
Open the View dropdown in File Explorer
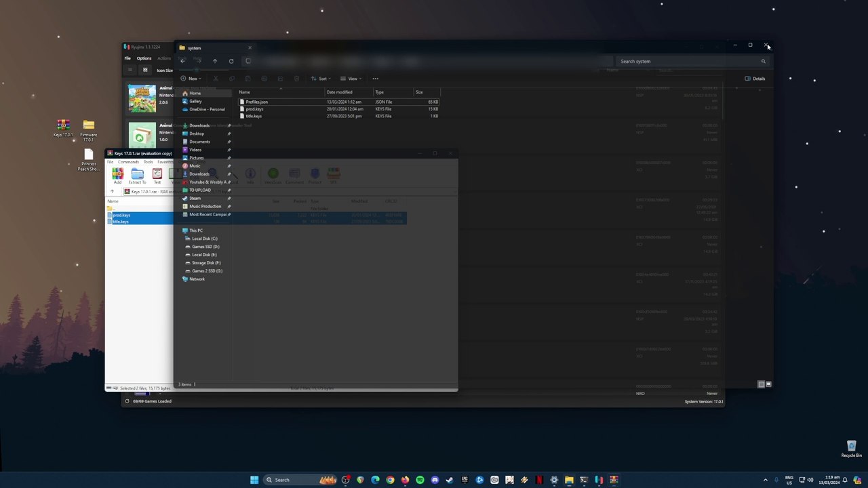(351, 79)
